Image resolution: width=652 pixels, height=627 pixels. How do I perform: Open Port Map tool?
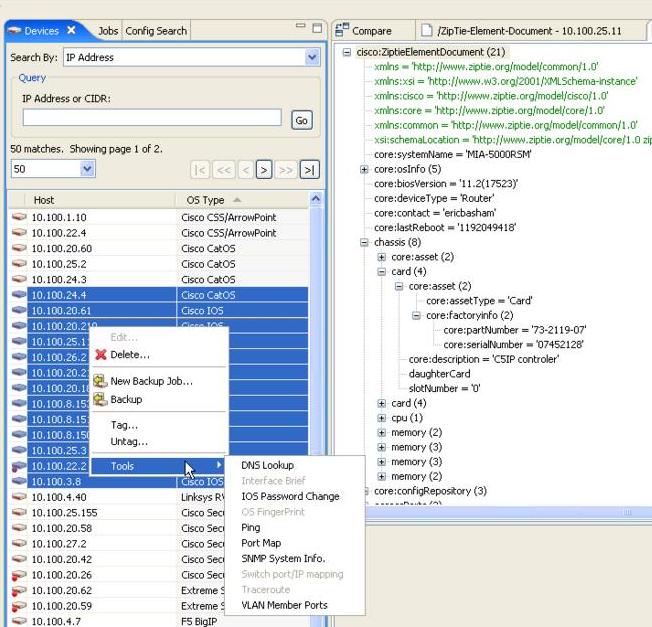pos(294,543)
